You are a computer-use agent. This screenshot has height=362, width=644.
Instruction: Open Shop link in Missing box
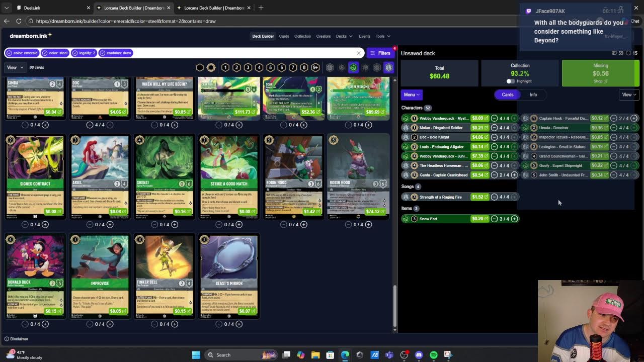600,81
